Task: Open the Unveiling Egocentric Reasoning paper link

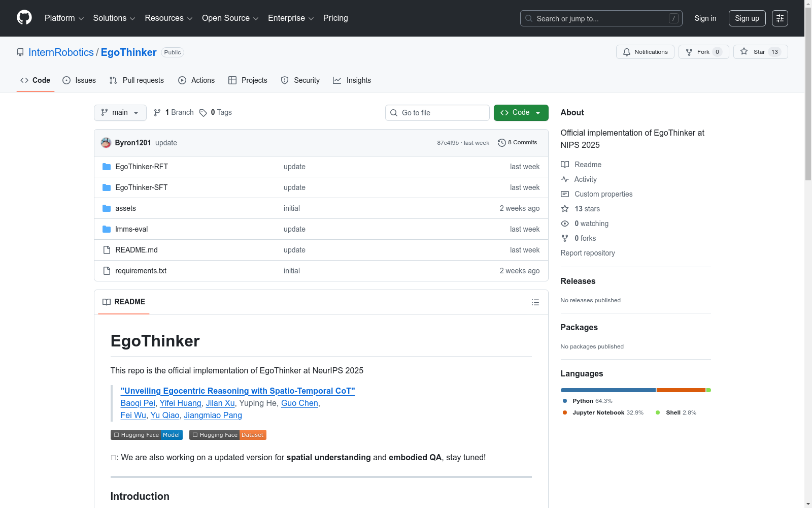Action: click(238, 391)
